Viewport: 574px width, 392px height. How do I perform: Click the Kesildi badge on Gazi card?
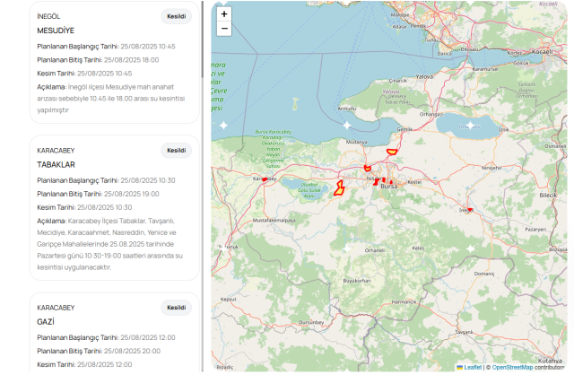176,308
